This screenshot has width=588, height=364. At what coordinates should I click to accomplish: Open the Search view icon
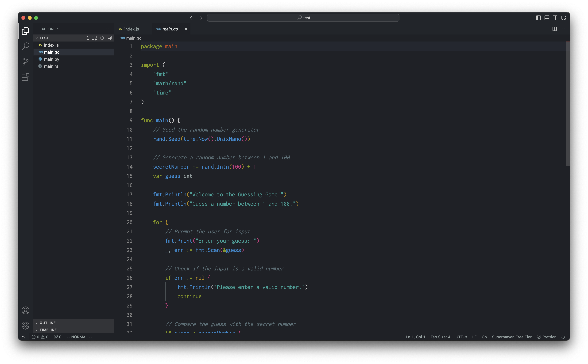[26, 46]
